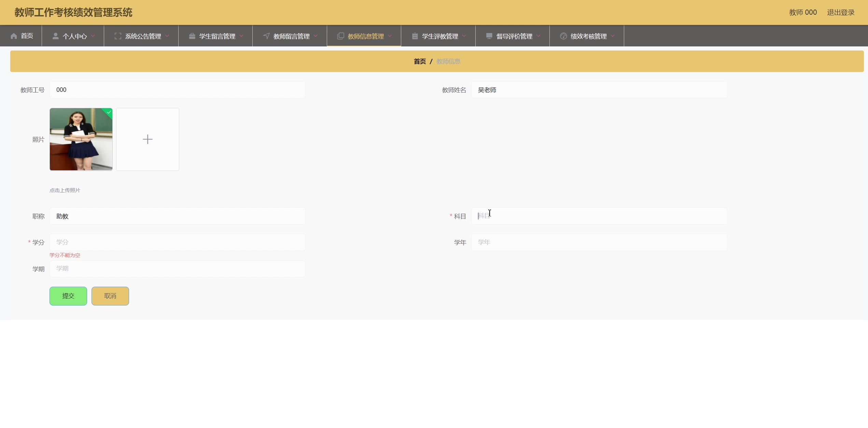Image resolution: width=868 pixels, height=428 pixels.
Task: Open the 学生评教管理 menu
Action: (438, 36)
